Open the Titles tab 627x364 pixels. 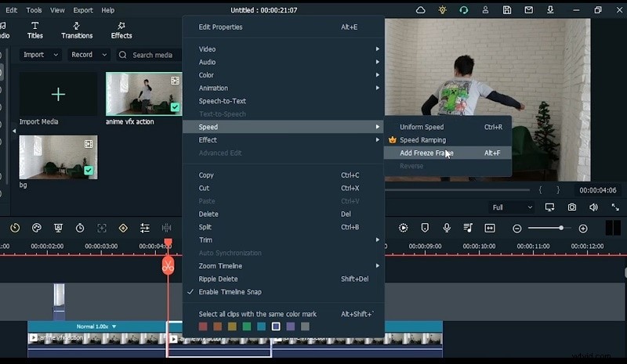click(x=34, y=31)
